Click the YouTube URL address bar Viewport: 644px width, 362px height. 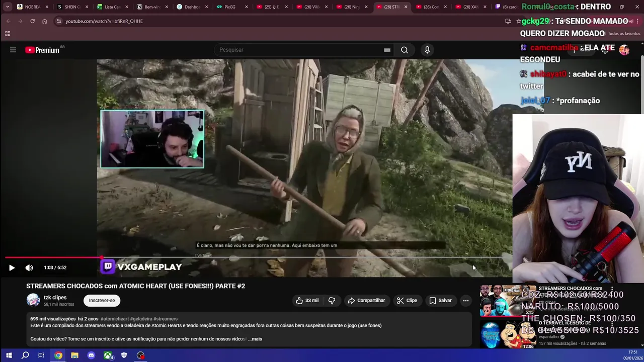pyautogui.click(x=282, y=21)
